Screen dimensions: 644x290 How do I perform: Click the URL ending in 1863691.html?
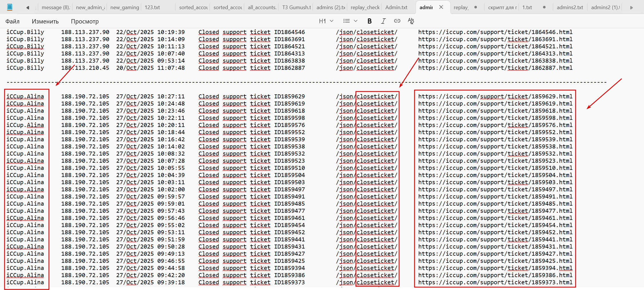(x=495, y=39)
